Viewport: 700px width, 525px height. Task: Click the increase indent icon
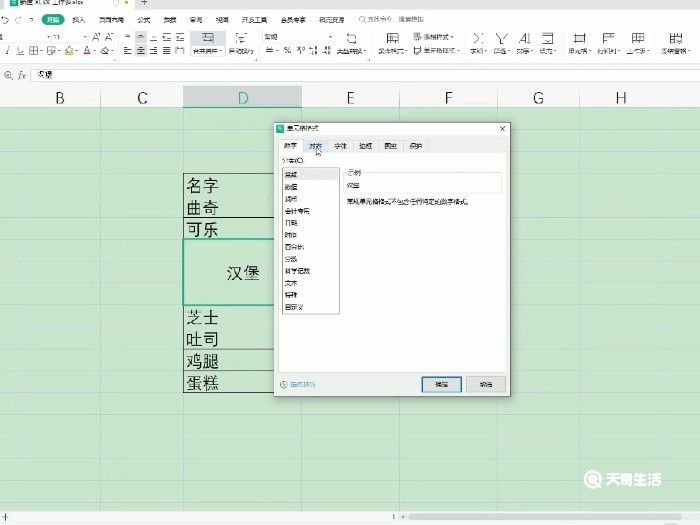[x=180, y=37]
